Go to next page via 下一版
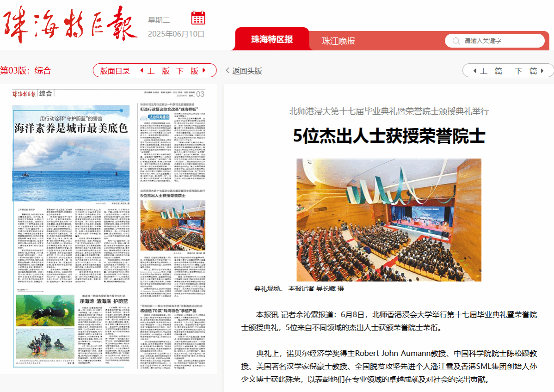The height and width of the screenshot is (392, 554). 187,71
